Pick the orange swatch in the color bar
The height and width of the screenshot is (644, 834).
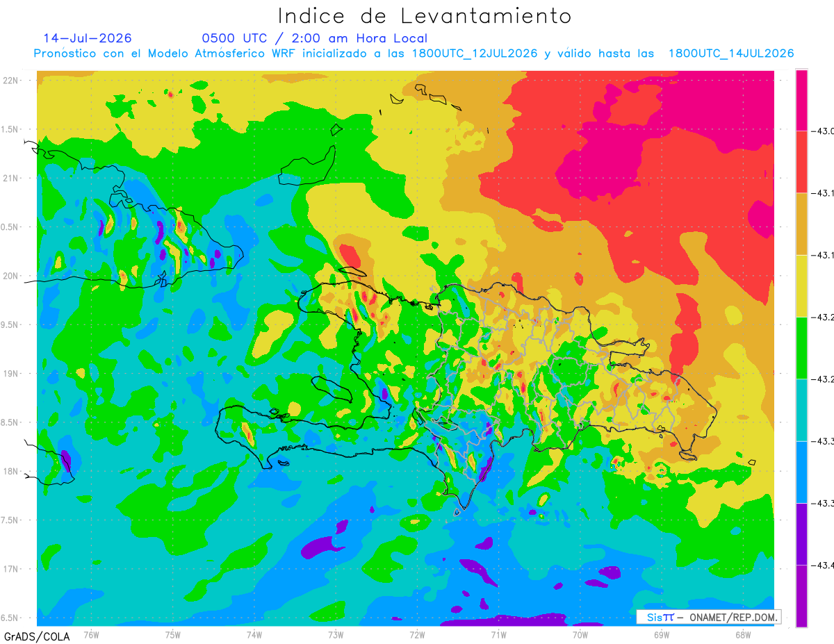coord(801,224)
